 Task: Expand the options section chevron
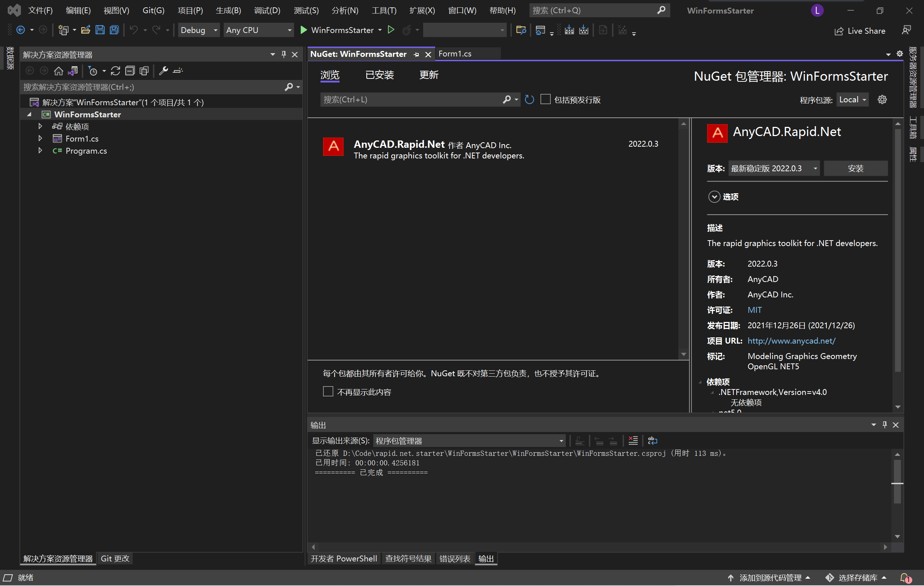pyautogui.click(x=714, y=197)
